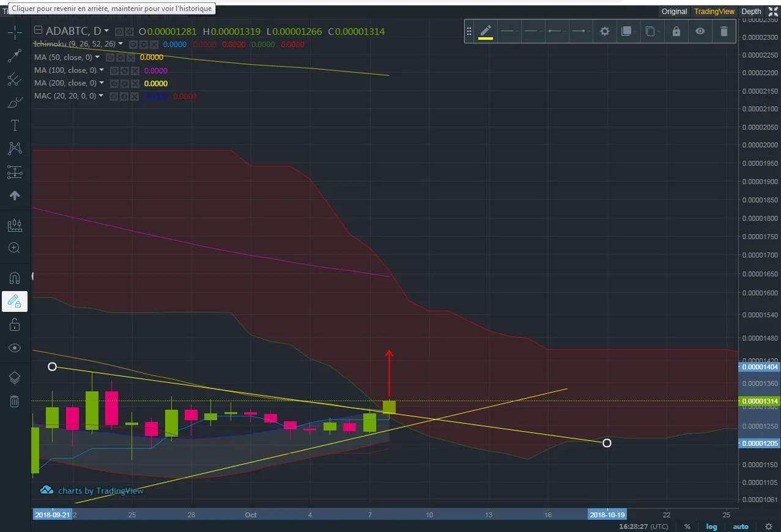Collapse the indicator legend box
This screenshot has width=781, height=532.
[39, 31]
